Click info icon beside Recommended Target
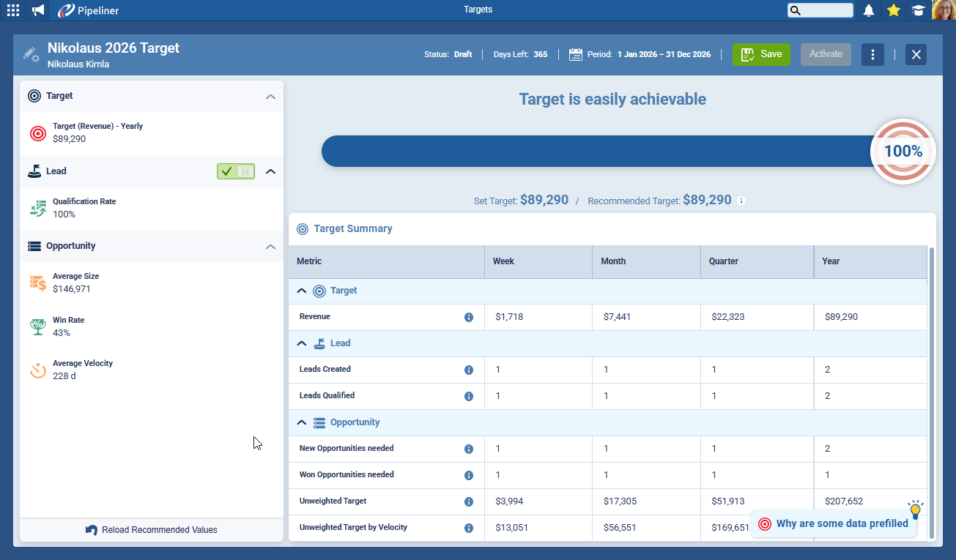The width and height of the screenshot is (956, 560). click(x=741, y=201)
